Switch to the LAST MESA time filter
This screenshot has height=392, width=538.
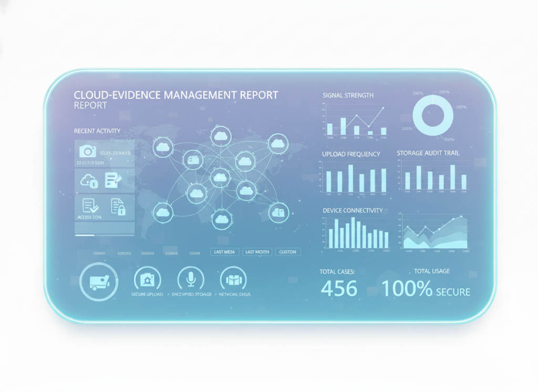225,252
